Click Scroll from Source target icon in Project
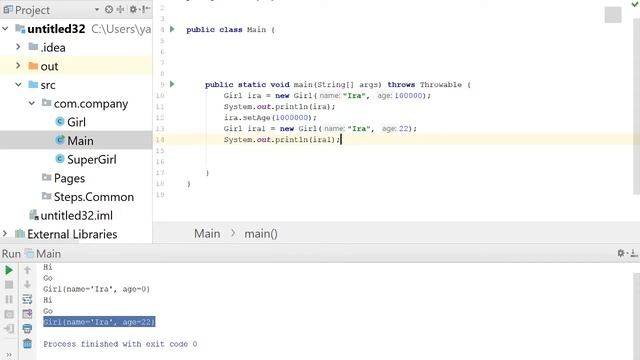The image size is (640, 360). coord(109,9)
